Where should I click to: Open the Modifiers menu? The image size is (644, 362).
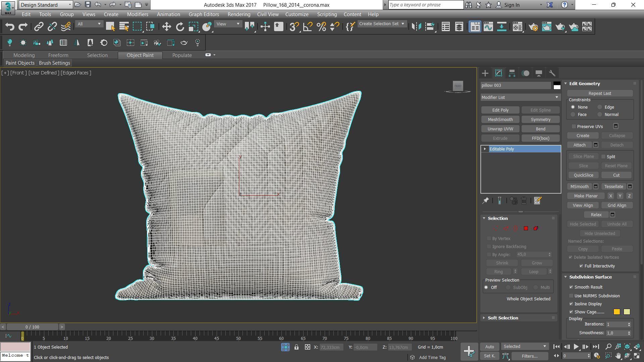coord(138,14)
